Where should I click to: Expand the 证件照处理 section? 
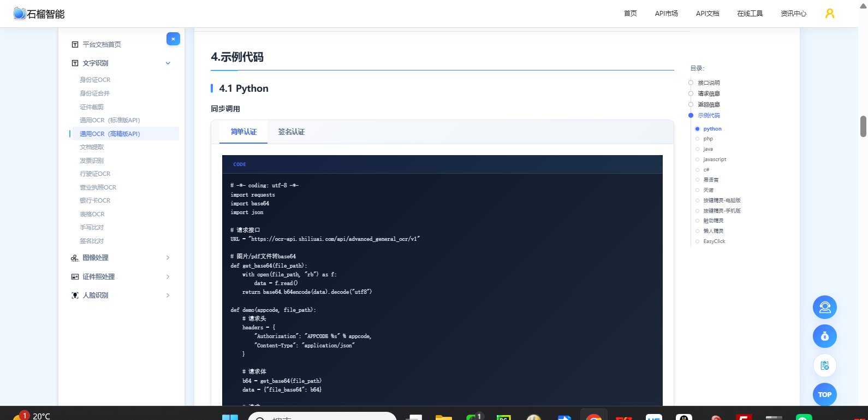(x=168, y=277)
